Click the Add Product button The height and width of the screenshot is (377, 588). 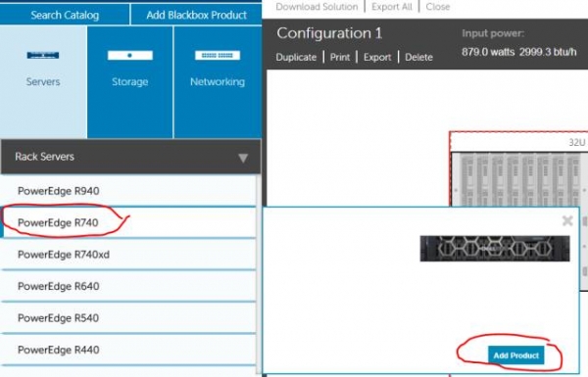(x=516, y=355)
